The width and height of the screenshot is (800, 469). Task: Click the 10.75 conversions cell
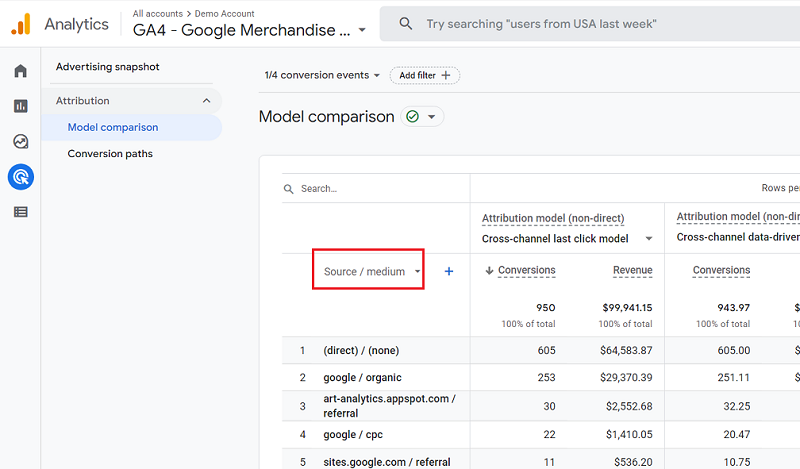click(x=737, y=462)
